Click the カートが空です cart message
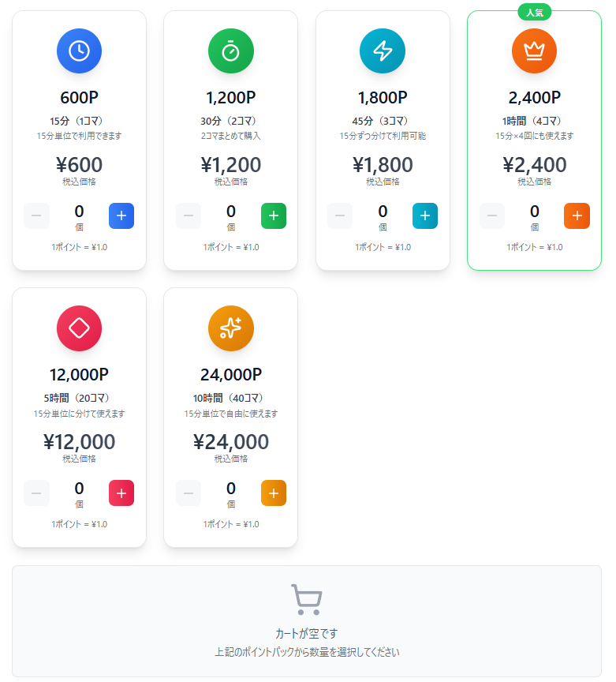 [306, 633]
